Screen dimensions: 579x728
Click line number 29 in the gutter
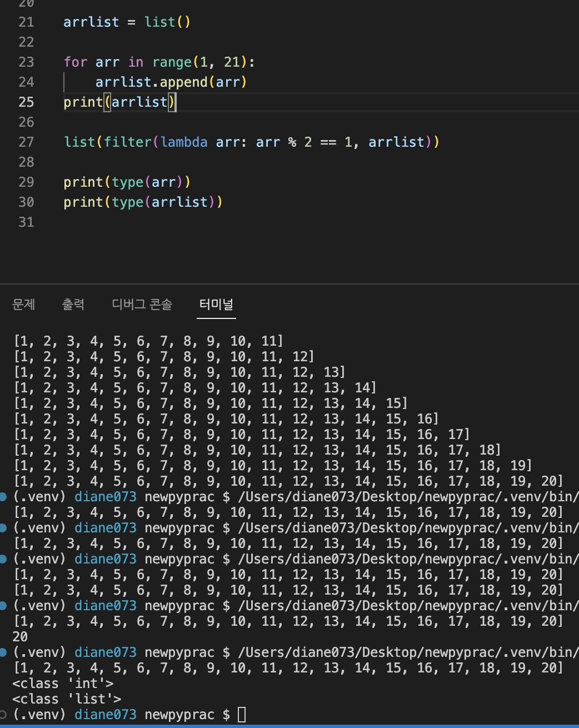(26, 182)
